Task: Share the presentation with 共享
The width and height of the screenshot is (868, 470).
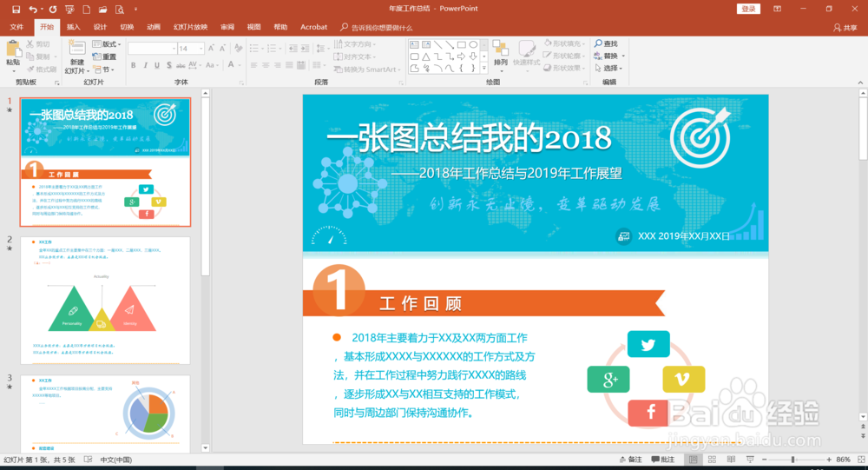Action: (845, 27)
